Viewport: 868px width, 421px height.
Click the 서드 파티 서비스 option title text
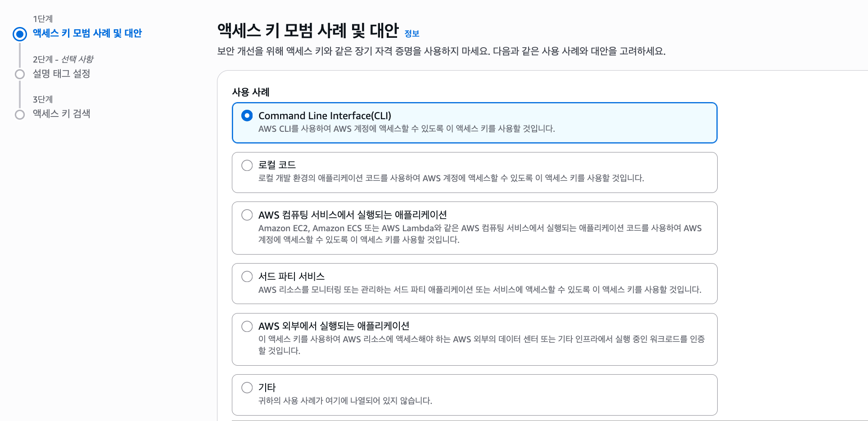point(291,276)
